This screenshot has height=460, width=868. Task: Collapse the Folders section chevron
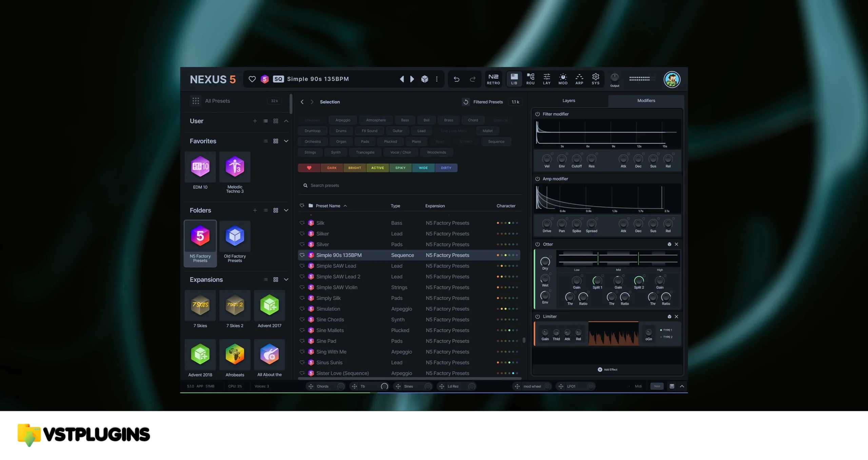[x=286, y=210]
